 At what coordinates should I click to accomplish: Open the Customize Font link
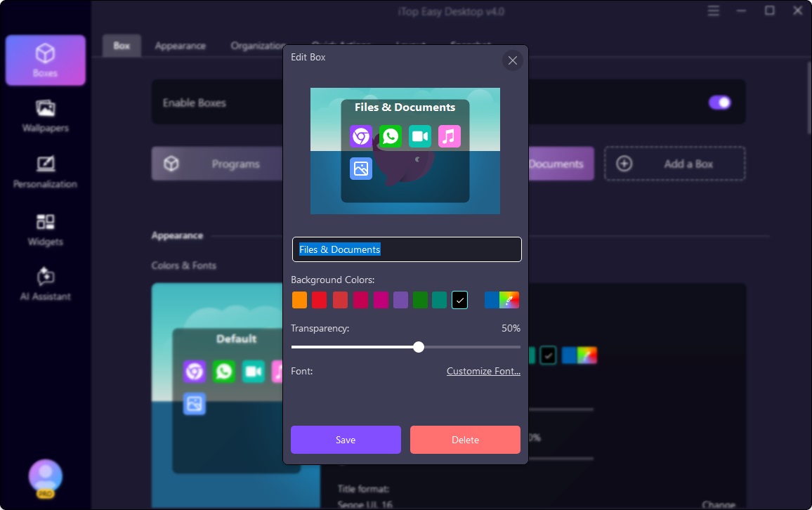point(483,371)
